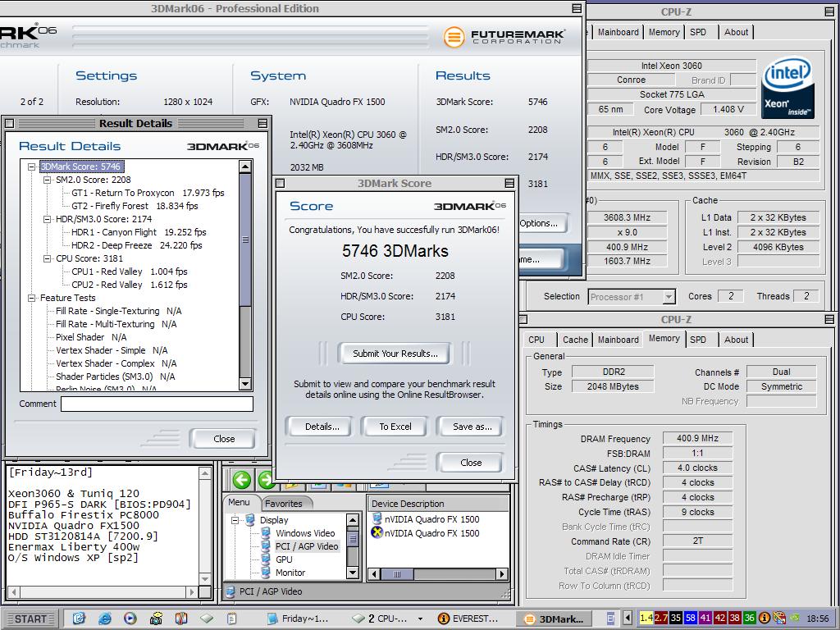Click the Comment text field
Viewport: 840px width, 630px height.
pos(157,404)
